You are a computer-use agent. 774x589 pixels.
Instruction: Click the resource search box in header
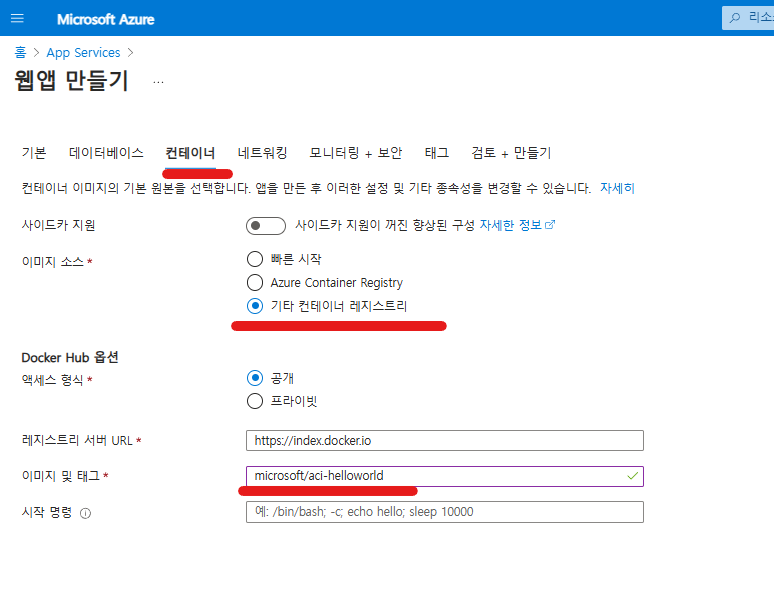pyautogui.click(x=748, y=18)
